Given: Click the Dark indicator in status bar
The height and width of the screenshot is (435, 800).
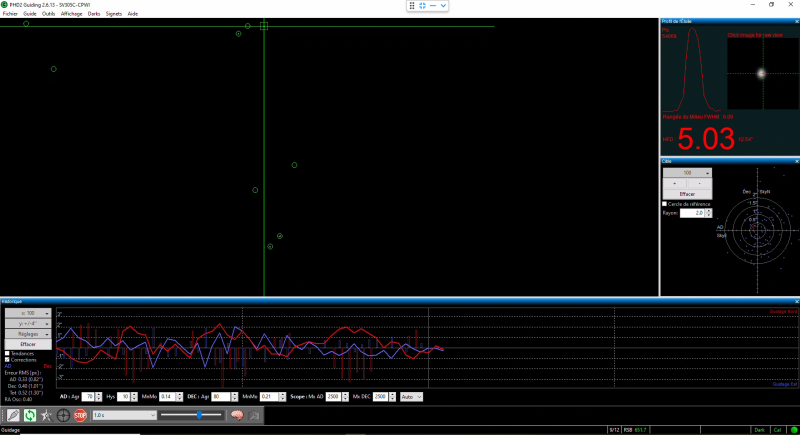Looking at the screenshot, I should coord(760,430).
